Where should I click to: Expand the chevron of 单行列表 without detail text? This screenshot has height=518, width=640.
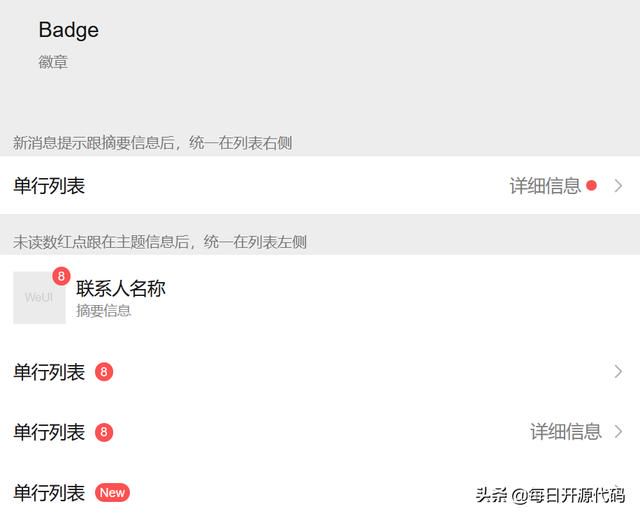618,371
